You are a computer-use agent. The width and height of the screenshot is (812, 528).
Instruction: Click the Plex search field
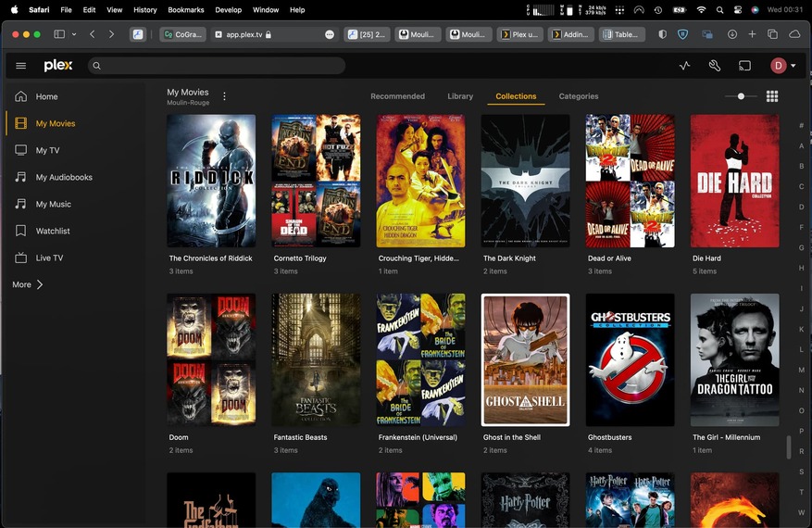217,66
